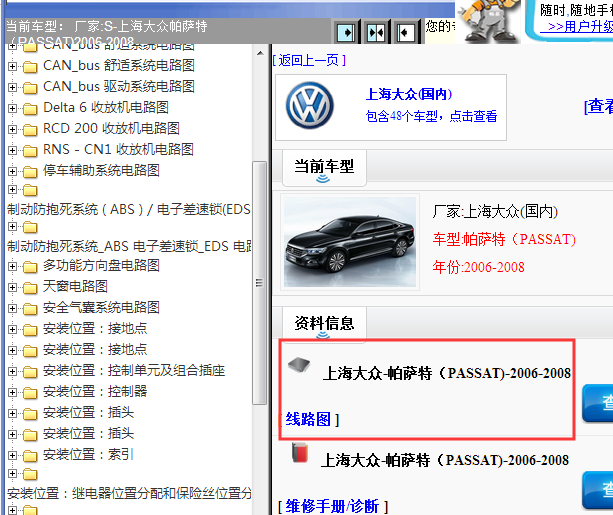Click 包含48个车型，点击查看 link

(431, 116)
